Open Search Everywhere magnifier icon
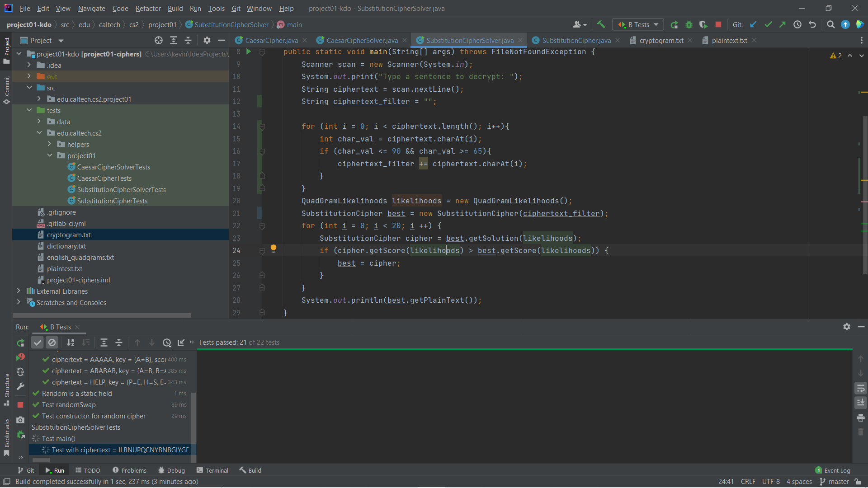 click(x=830, y=24)
